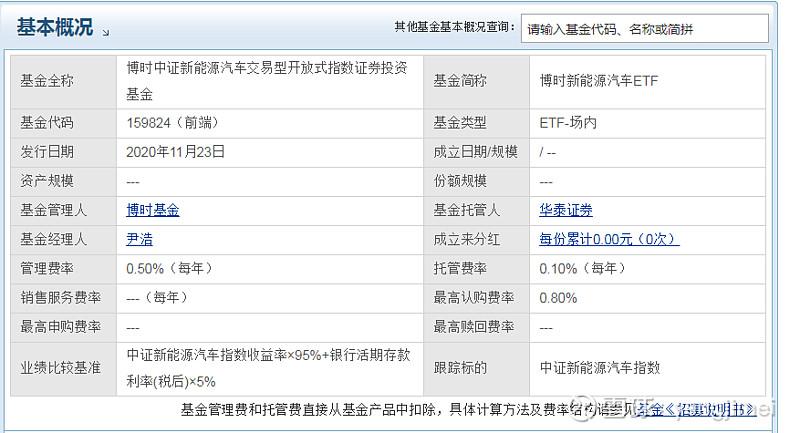Click the 基金托管人 label cell
The image size is (800, 433).
[x=477, y=210]
